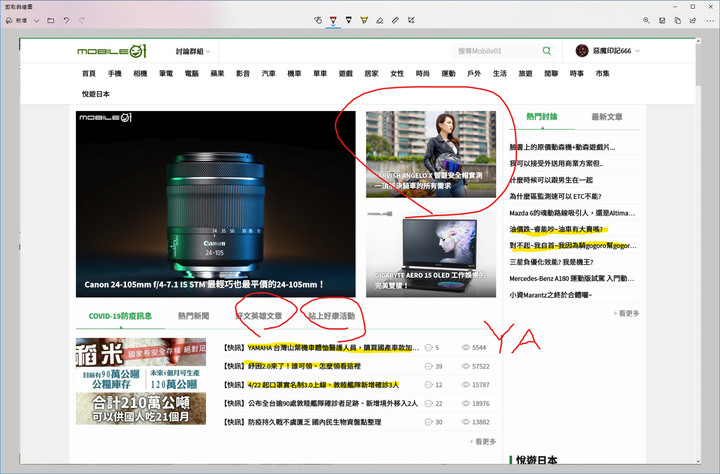720x474 pixels.
Task: Select the 好文英雄文章 tab
Action: (259, 316)
